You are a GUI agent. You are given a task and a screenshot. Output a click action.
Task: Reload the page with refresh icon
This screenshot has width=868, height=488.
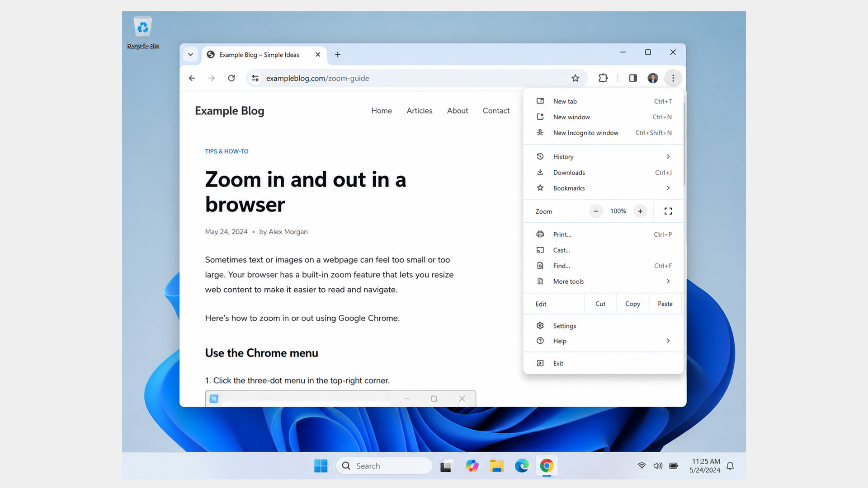point(231,78)
